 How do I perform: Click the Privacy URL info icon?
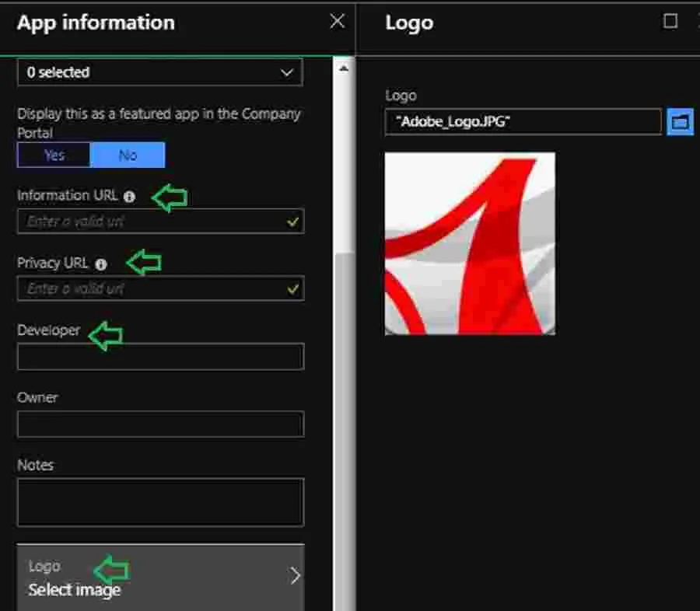coord(100,264)
